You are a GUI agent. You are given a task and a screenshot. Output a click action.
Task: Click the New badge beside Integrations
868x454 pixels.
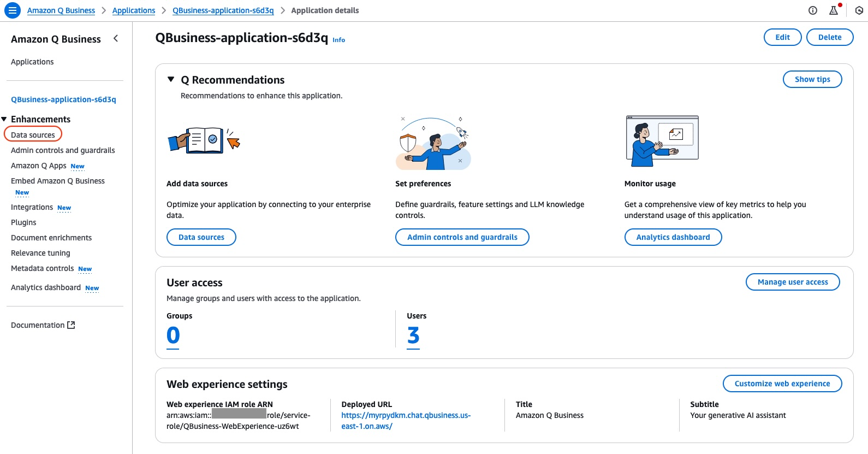point(64,208)
